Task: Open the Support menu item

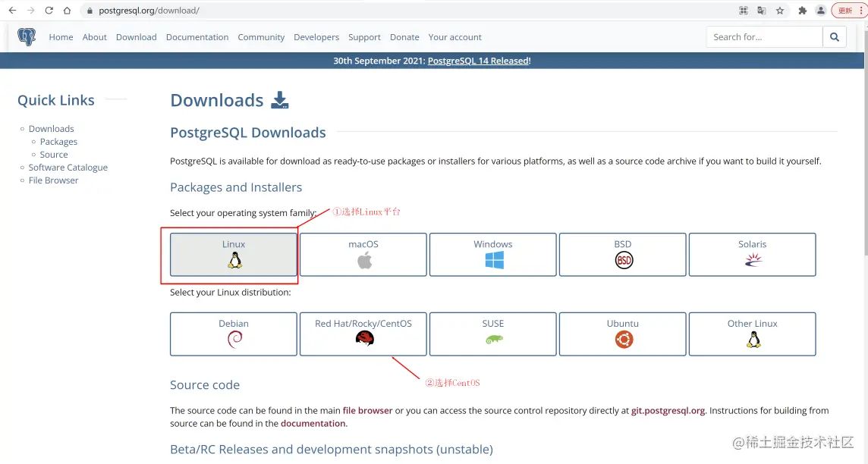Action: pyautogui.click(x=364, y=37)
